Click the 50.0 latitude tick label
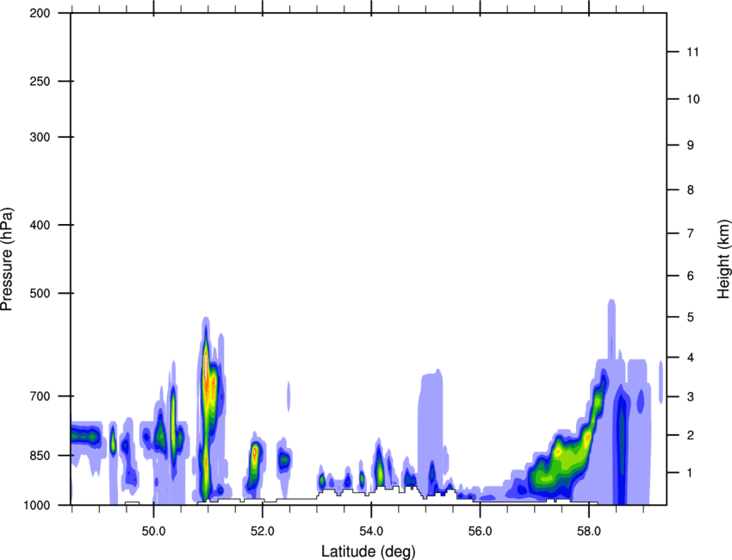Viewport: 732px width, 560px height. tap(154, 531)
